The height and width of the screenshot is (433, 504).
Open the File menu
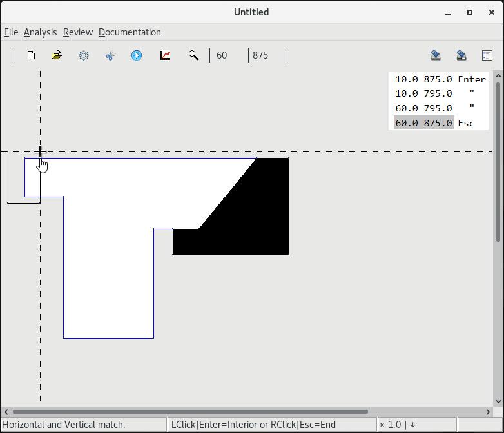pos(11,32)
